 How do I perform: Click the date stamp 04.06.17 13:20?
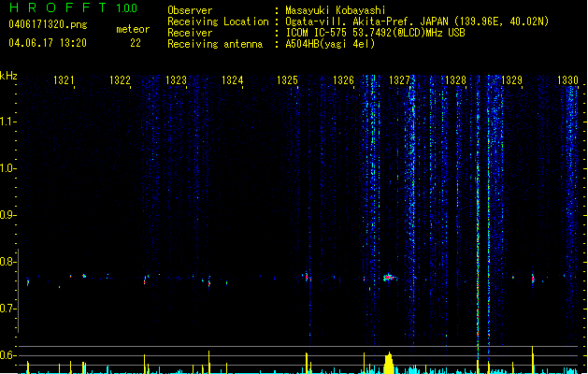pos(48,43)
